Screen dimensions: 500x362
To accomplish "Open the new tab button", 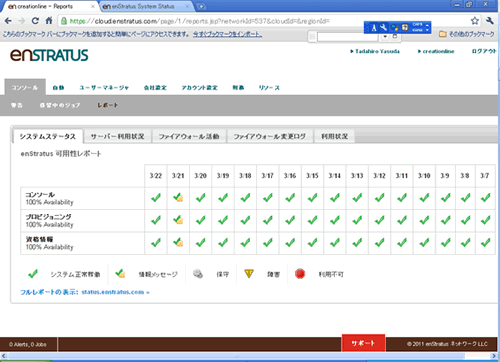I will click(x=201, y=6).
